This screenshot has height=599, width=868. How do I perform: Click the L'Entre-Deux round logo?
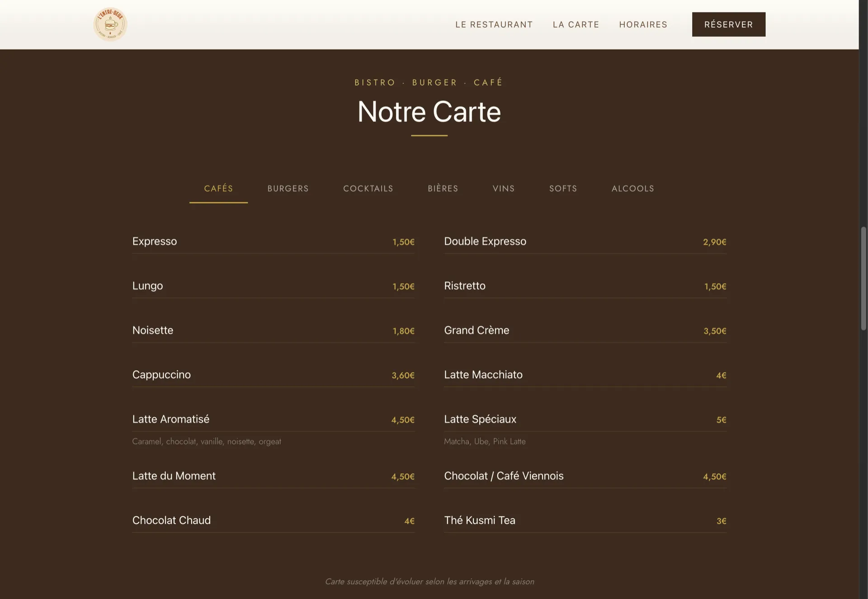point(110,24)
